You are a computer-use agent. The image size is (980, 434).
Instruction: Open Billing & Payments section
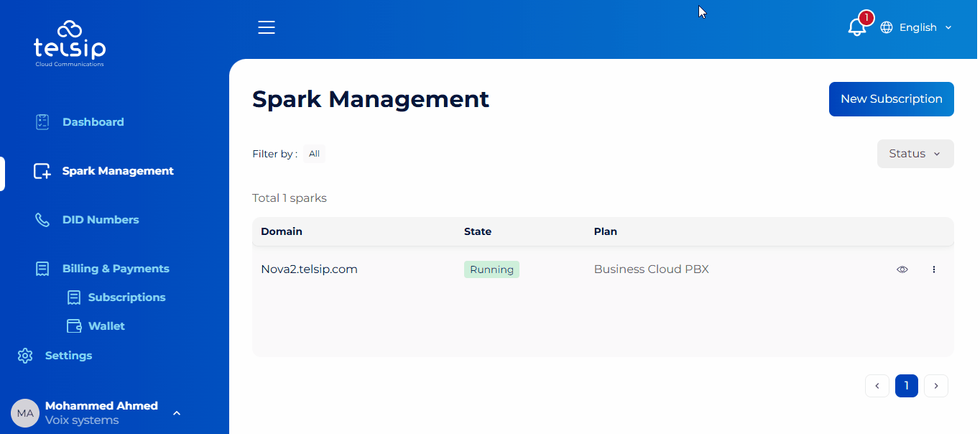coord(116,269)
